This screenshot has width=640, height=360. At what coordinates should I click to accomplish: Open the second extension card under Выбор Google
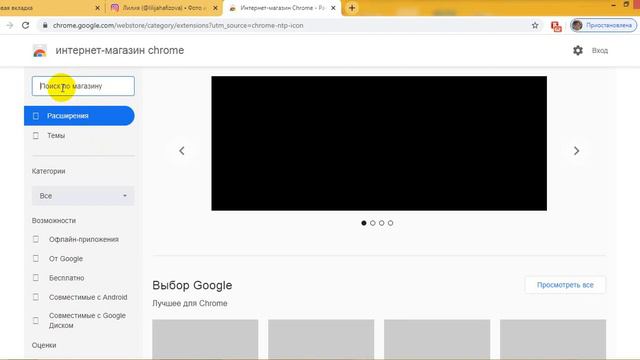click(321, 339)
